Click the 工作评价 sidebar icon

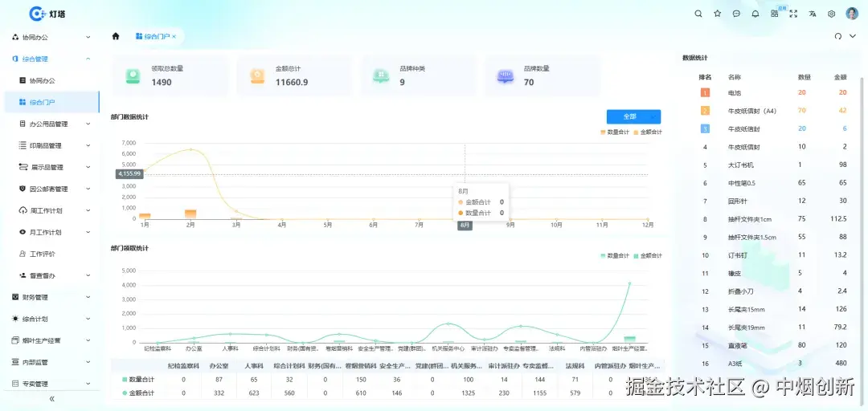(23, 254)
